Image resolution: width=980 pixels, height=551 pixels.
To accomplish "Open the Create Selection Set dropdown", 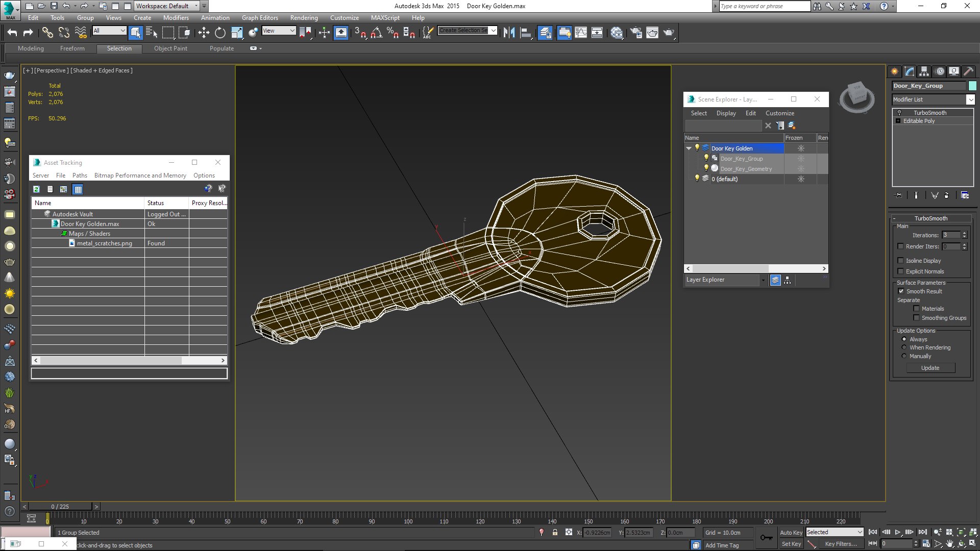I will 493,31.
